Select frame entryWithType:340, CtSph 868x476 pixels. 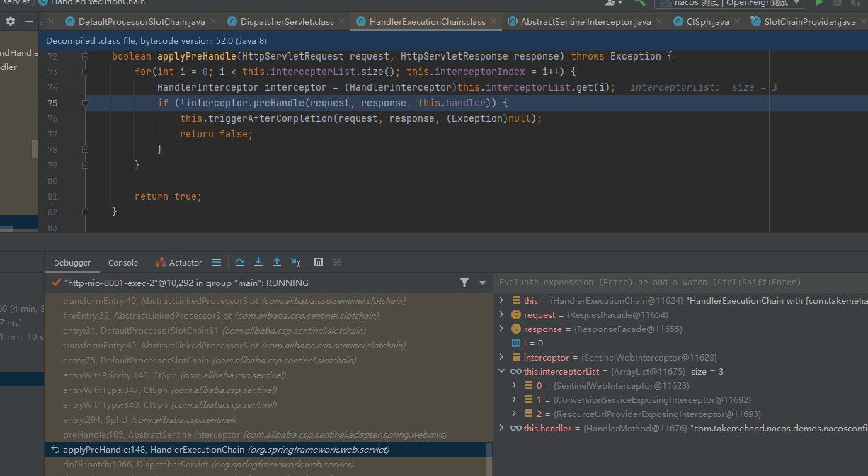click(265, 405)
